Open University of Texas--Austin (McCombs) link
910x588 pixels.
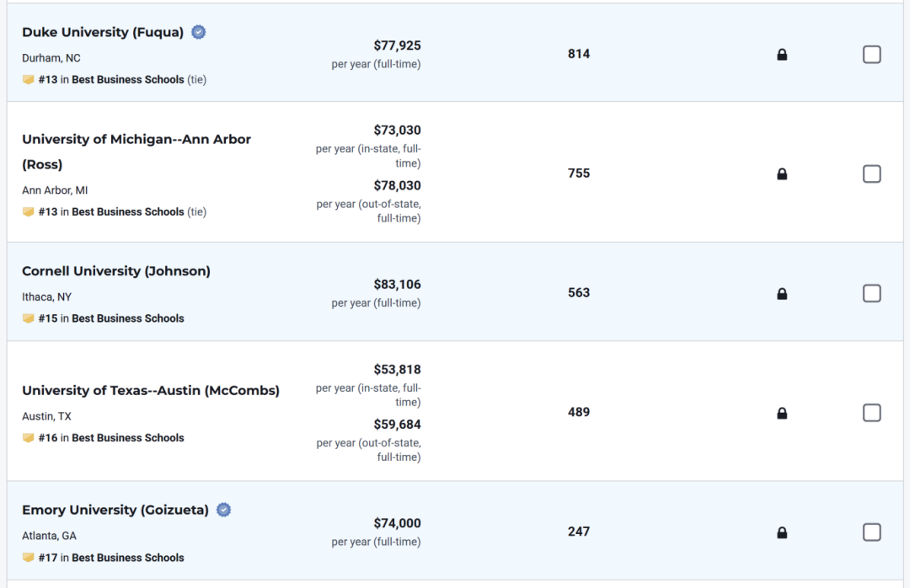pos(151,391)
